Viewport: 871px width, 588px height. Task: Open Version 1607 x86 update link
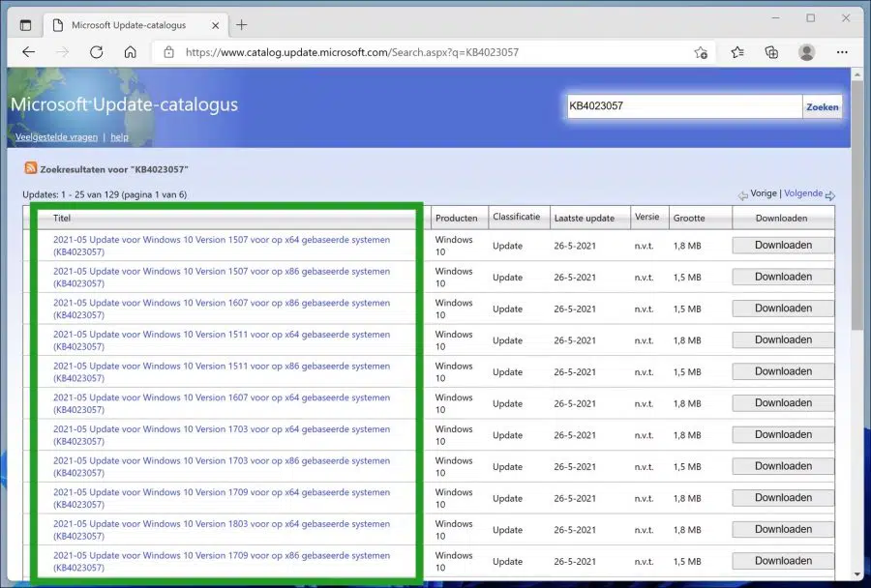(x=222, y=309)
